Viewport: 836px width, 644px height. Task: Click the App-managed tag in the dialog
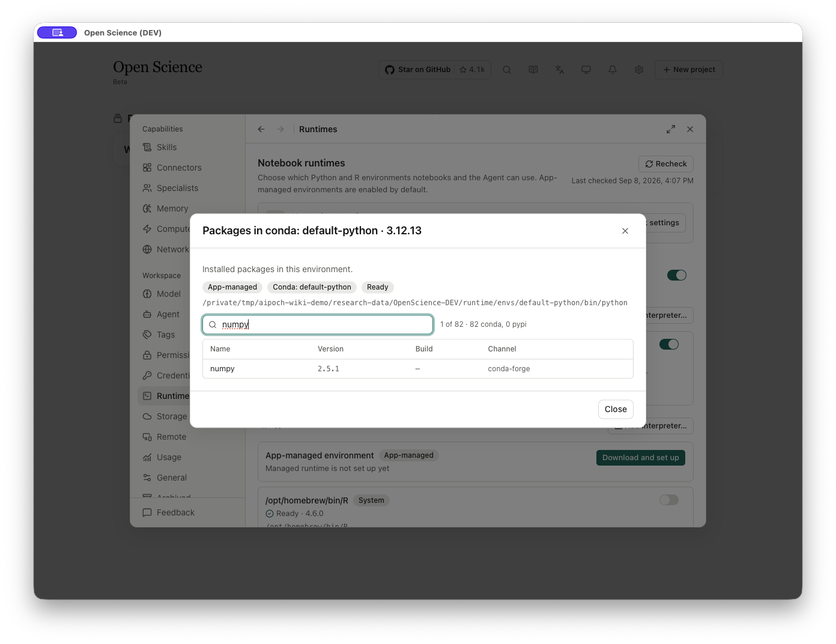pyautogui.click(x=232, y=287)
